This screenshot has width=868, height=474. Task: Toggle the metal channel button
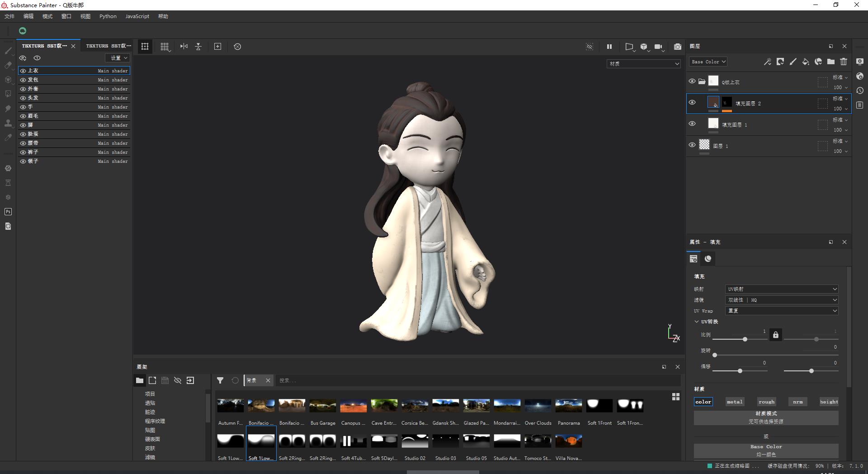coord(735,402)
